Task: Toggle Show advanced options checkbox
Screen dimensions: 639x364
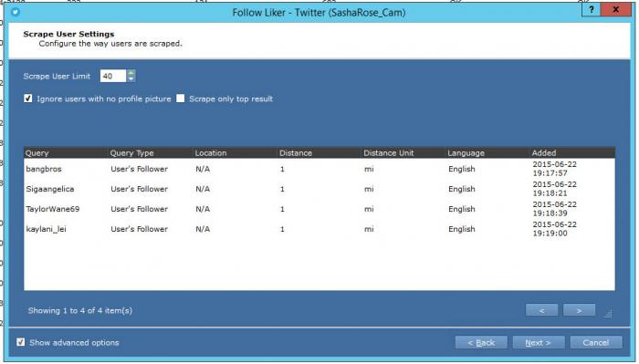Action: coord(20,342)
